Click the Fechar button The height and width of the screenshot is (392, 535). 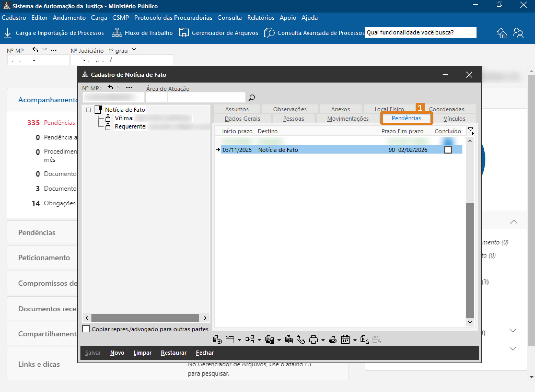205,353
